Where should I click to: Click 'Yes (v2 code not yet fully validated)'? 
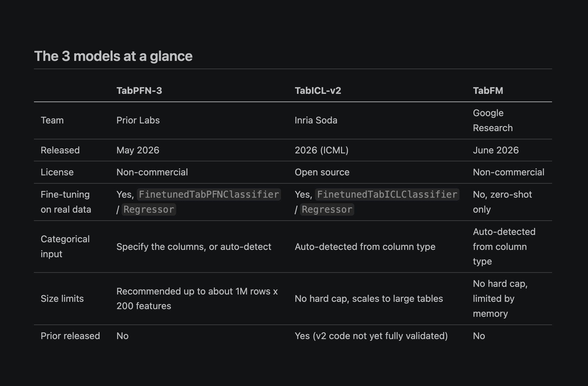tap(371, 336)
